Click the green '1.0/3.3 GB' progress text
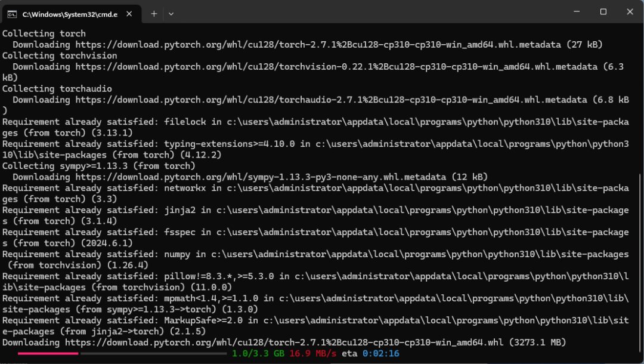The image size is (644, 364). pyautogui.click(x=258, y=353)
